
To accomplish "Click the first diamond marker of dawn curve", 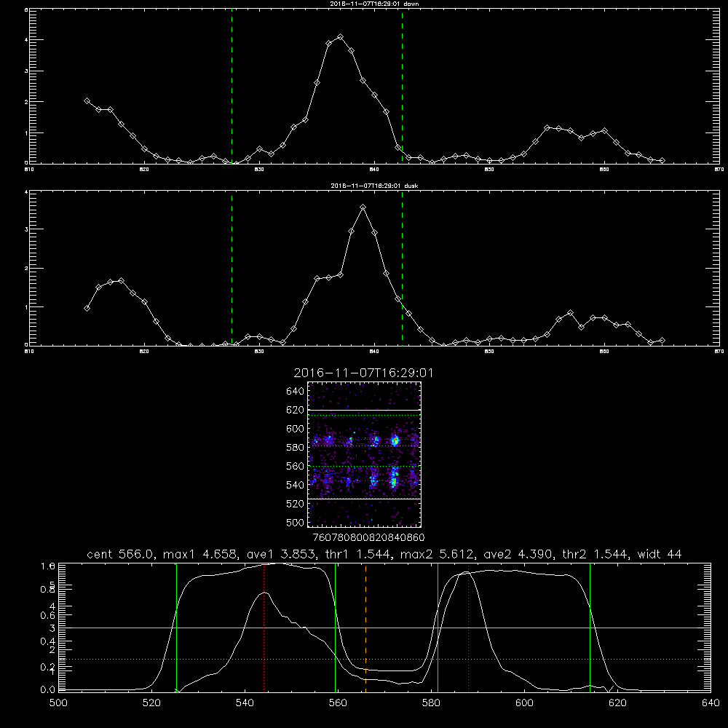I will click(87, 100).
